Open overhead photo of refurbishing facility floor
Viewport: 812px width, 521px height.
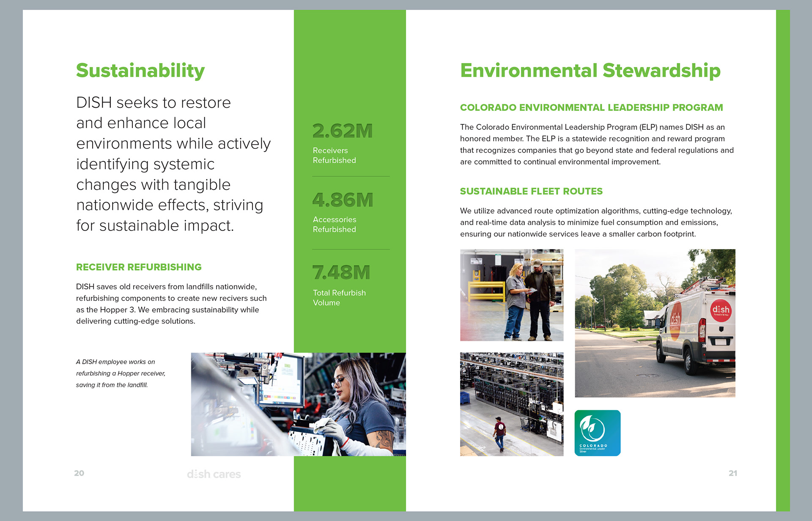pos(511,404)
